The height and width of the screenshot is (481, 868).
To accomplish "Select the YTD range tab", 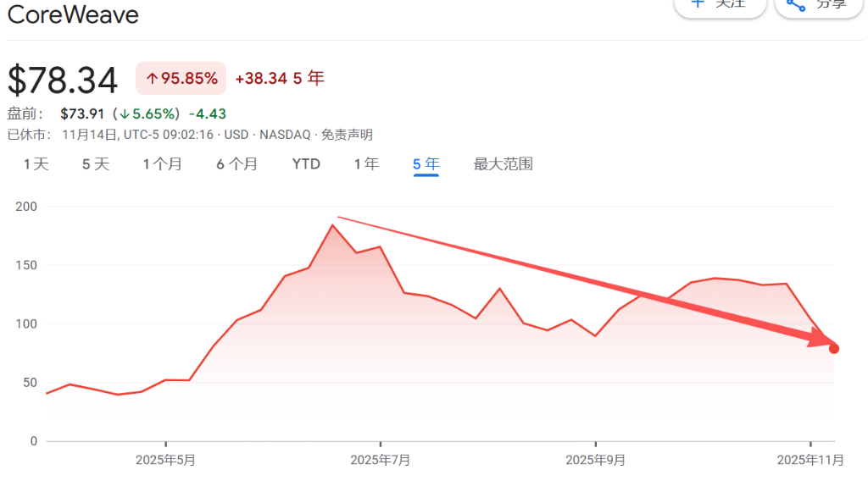I will pos(306,164).
